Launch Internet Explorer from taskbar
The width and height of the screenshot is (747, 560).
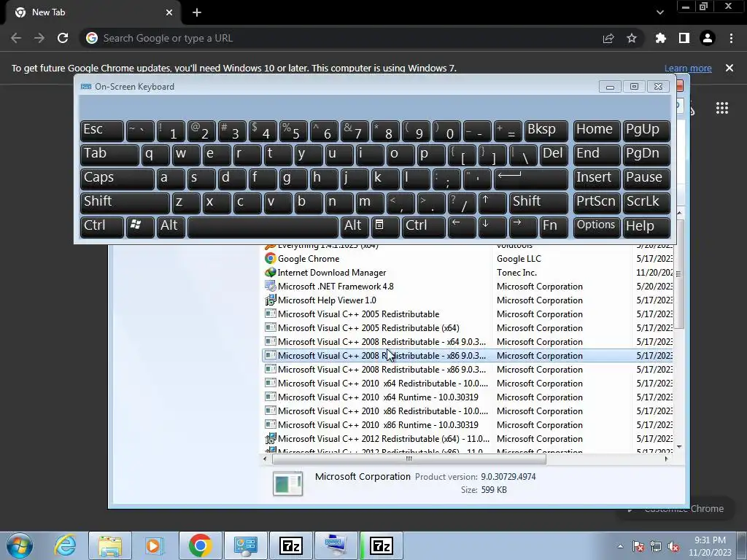65,545
